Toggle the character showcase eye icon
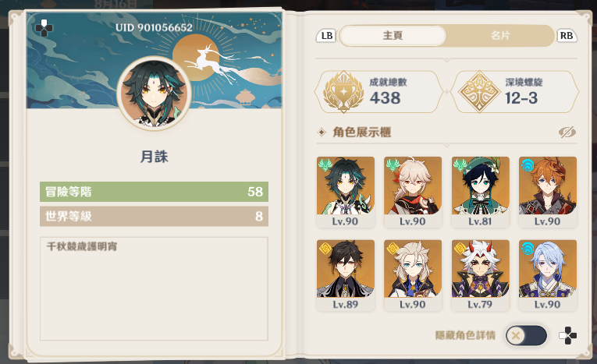597x364 pixels. [567, 133]
